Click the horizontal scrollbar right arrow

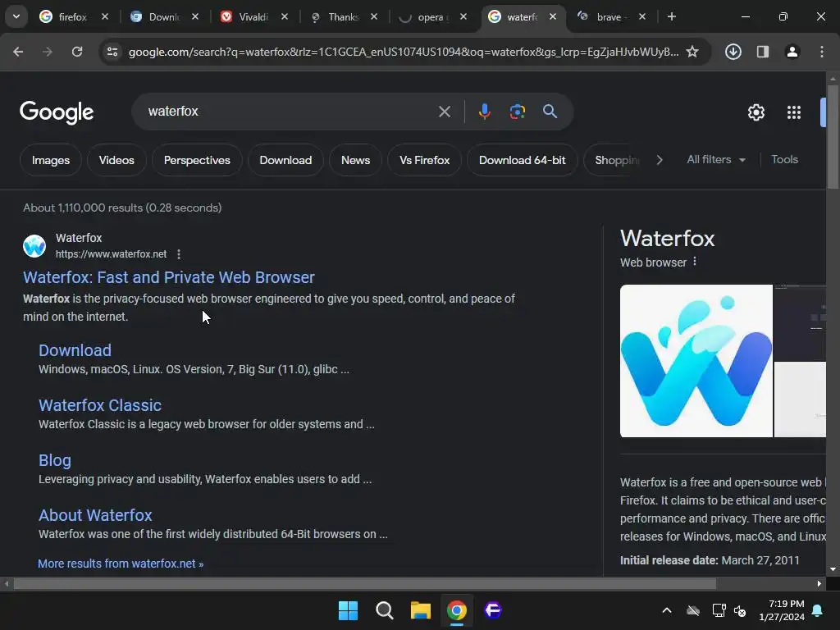(x=819, y=583)
